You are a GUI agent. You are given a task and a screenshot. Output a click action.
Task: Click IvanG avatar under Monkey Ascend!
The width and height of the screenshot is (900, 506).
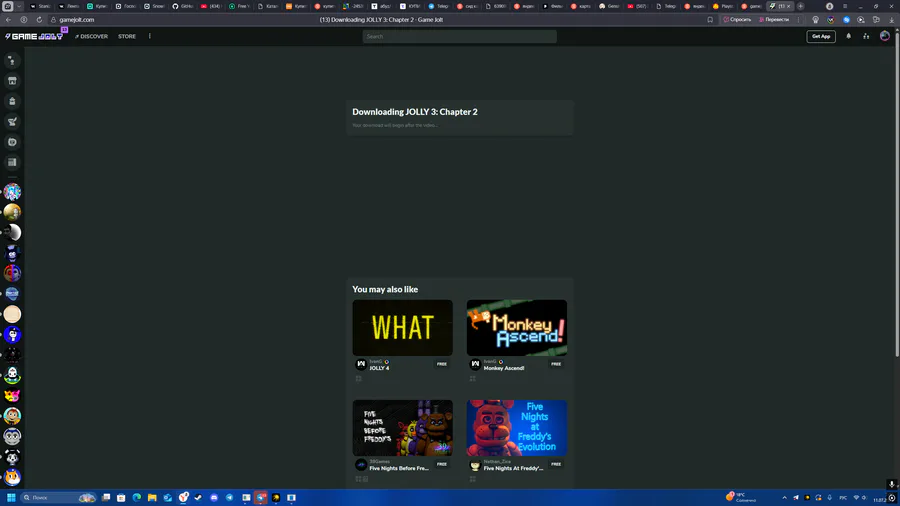[475, 364]
